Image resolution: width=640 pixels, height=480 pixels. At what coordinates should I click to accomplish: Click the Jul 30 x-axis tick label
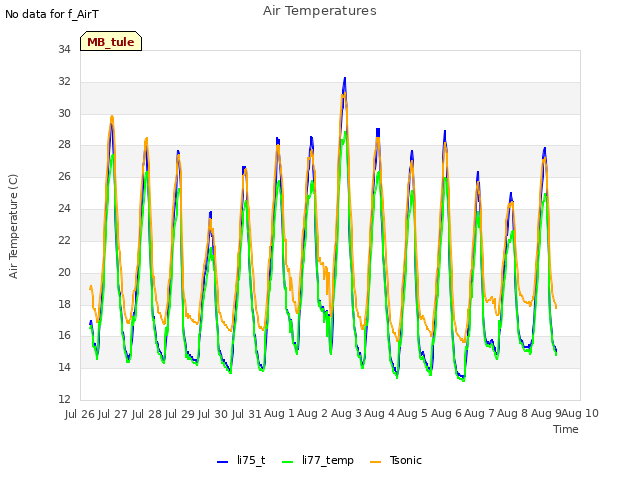pyautogui.click(x=214, y=414)
